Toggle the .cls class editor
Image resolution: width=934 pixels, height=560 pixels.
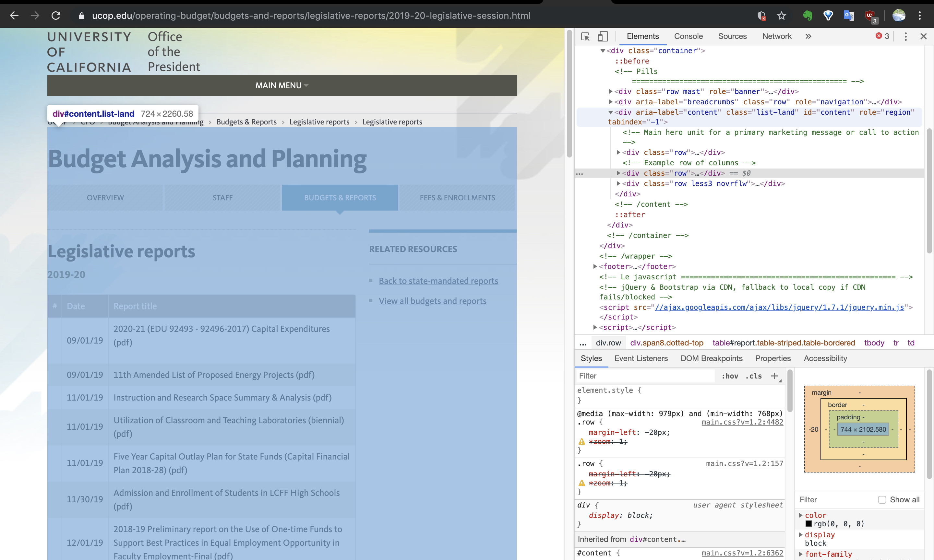753,376
